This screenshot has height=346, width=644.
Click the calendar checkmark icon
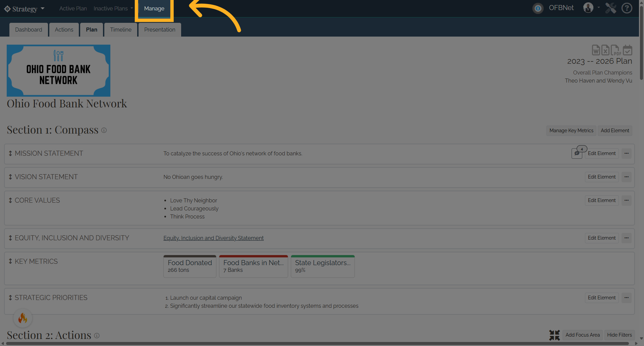tap(628, 50)
